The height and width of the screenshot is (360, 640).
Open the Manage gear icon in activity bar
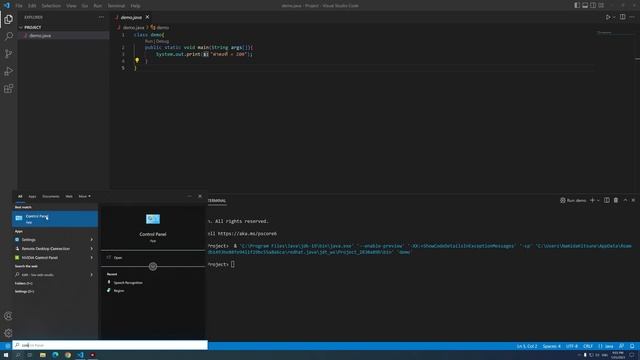[8, 333]
